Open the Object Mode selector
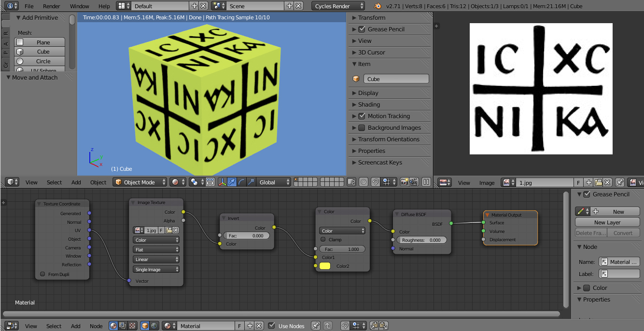644x331 pixels. [140, 182]
